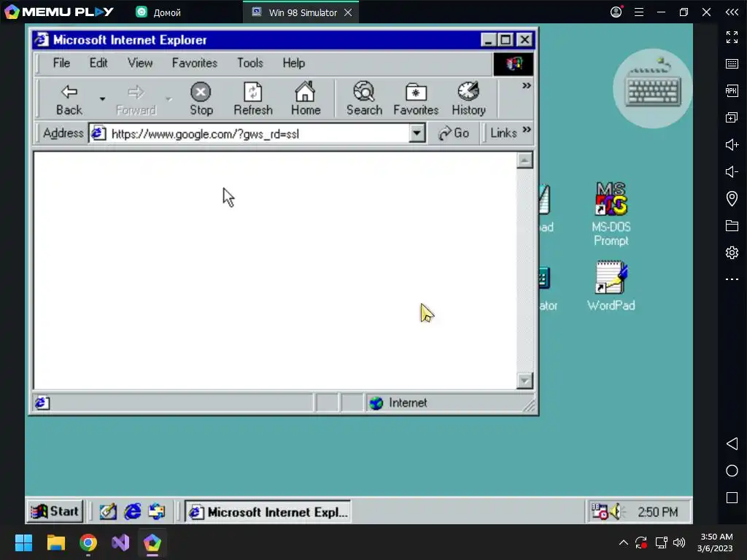Click the Links toolbar label
Screen dimensions: 747x560
[503, 133]
